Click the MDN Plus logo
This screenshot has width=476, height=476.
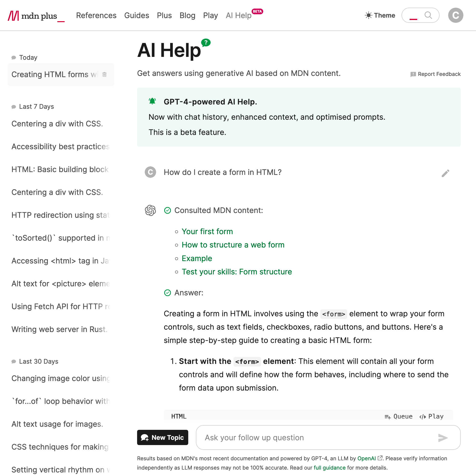[36, 16]
